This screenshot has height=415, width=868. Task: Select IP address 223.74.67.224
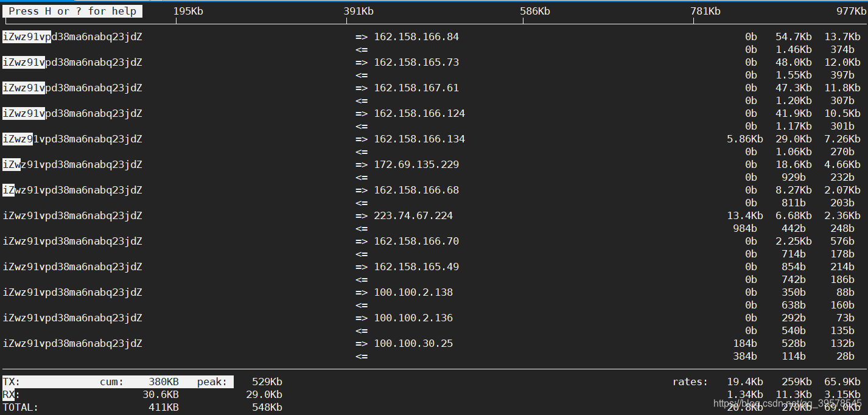pos(413,216)
